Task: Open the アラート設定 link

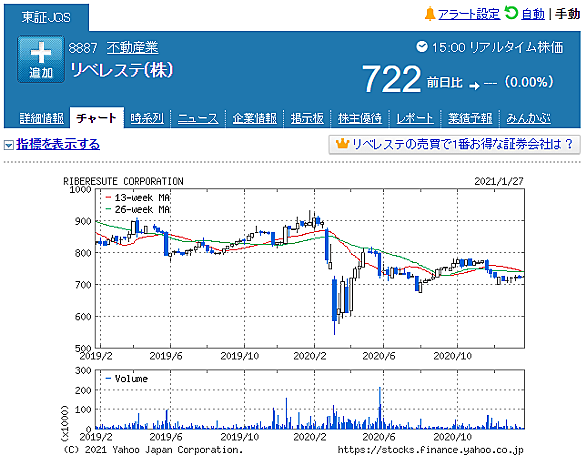Action: (x=469, y=14)
